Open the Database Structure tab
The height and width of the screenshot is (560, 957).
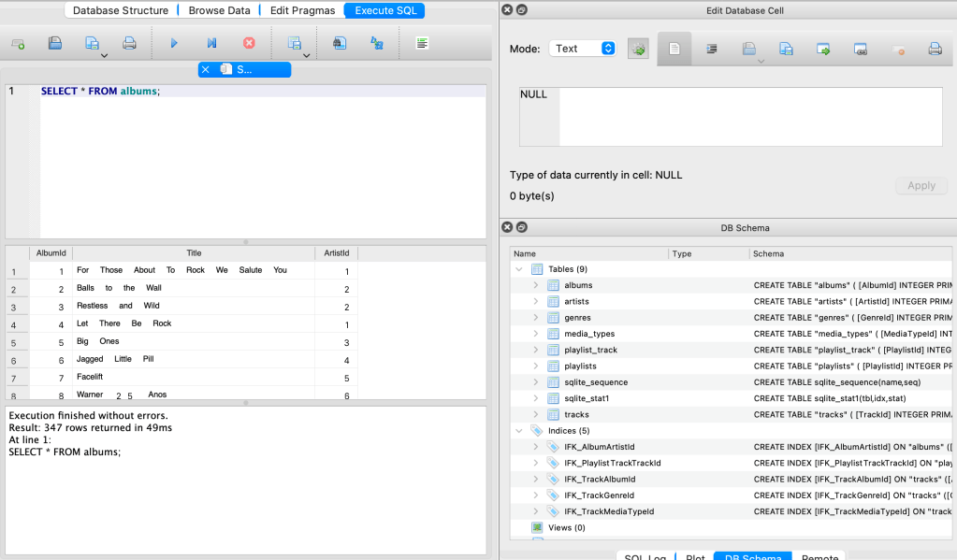click(x=121, y=10)
